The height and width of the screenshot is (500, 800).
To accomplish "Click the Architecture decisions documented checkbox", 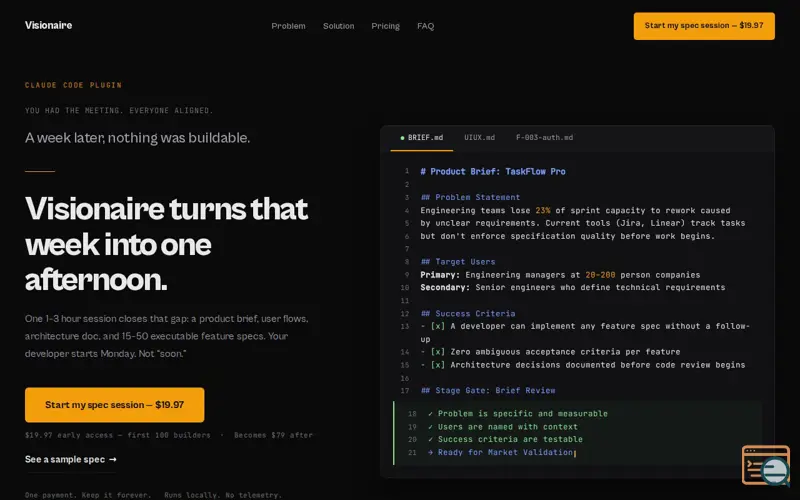I will [x=437, y=365].
